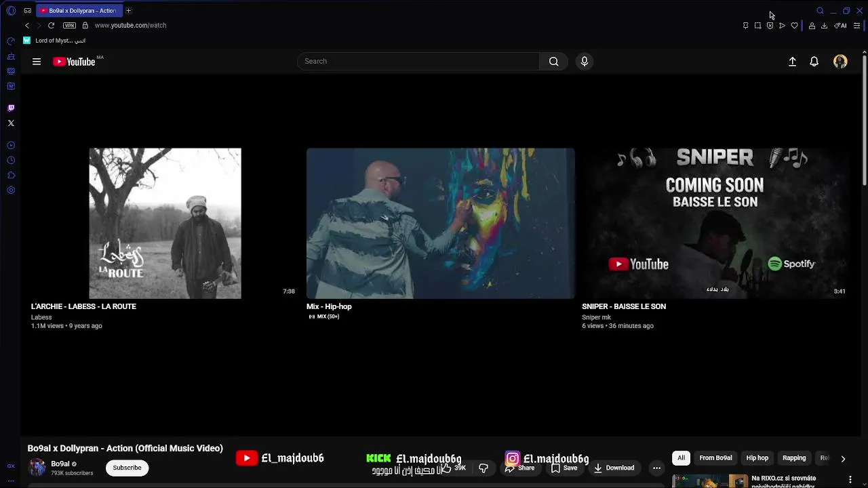This screenshot has height=488, width=868.
Task: Open X (Twitter) in the sidebar
Action: pyautogui.click(x=11, y=123)
